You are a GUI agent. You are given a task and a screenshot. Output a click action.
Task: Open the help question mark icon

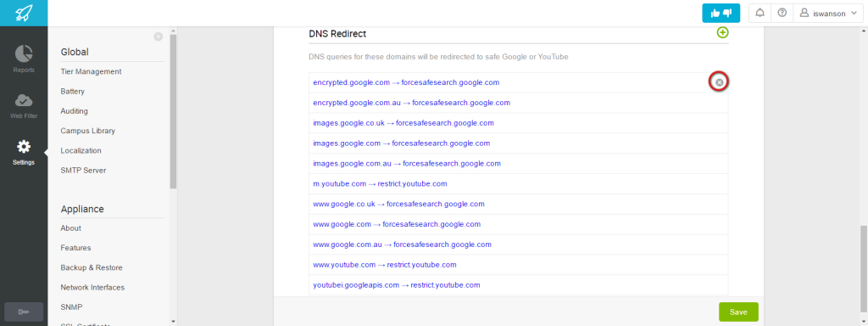(782, 14)
